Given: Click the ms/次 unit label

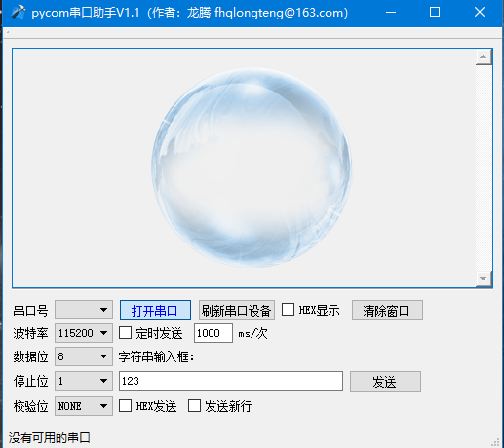Looking at the screenshot, I should click(x=252, y=333).
